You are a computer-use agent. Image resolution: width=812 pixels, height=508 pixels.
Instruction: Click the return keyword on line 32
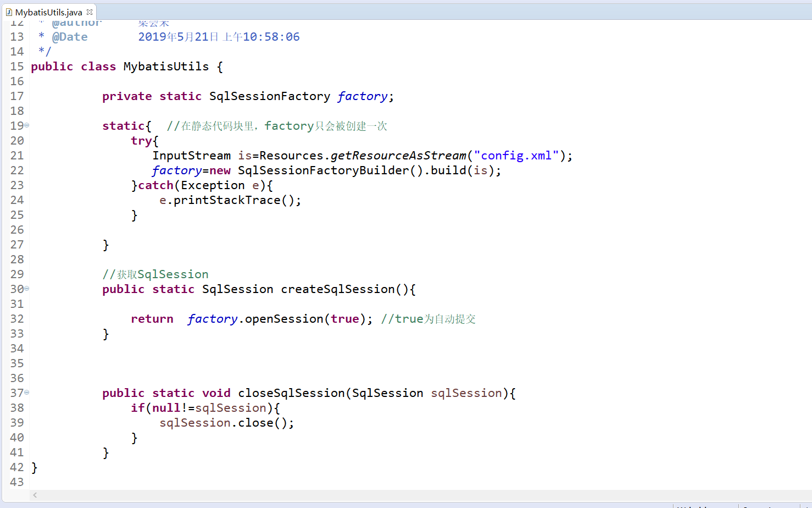coord(152,319)
